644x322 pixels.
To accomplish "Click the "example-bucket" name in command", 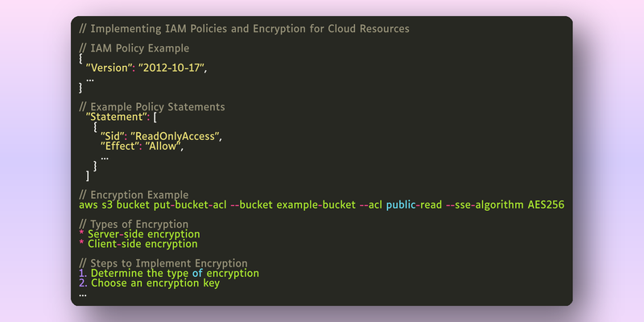I will [x=316, y=204].
